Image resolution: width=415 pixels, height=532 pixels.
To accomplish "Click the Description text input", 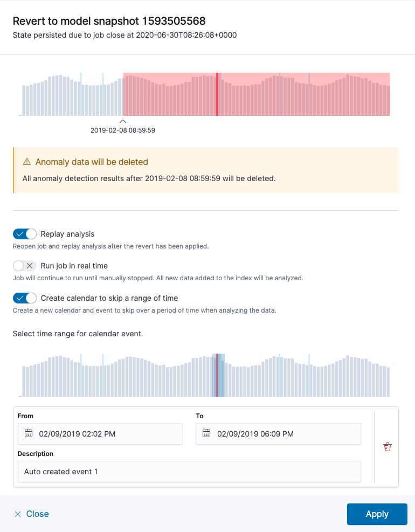I will [x=189, y=472].
